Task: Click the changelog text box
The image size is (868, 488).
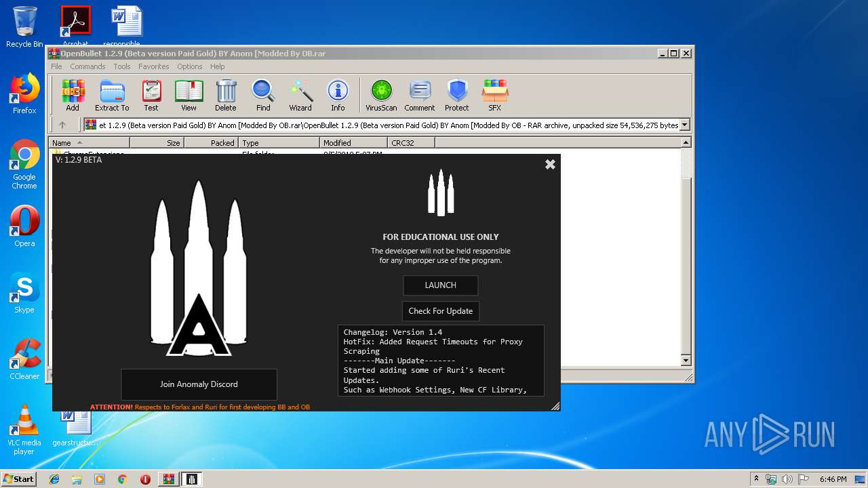Action: (441, 361)
